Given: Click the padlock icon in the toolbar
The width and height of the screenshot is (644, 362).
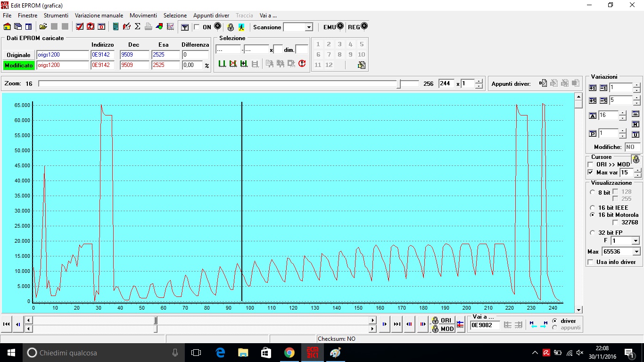Looking at the screenshot, I should [x=231, y=27].
